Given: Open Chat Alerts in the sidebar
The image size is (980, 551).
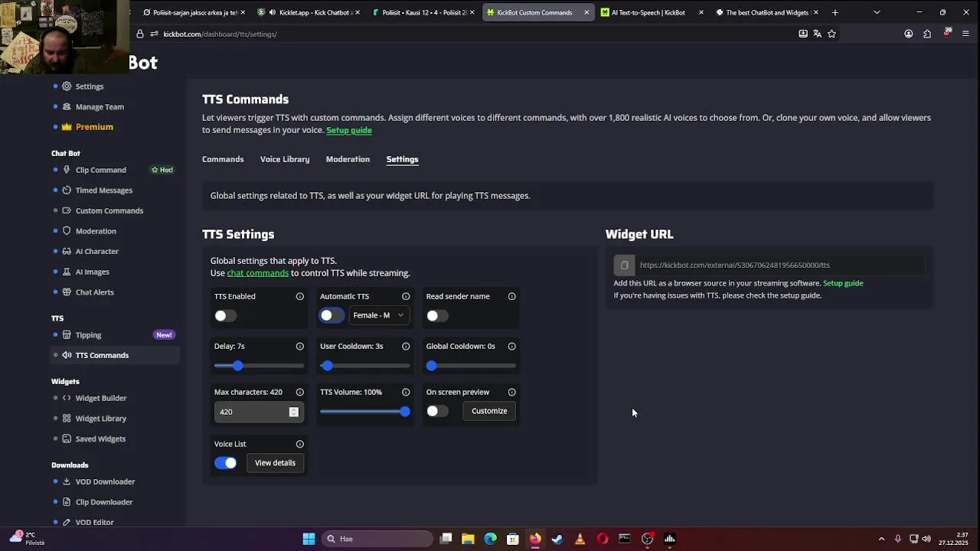Looking at the screenshot, I should (x=94, y=292).
